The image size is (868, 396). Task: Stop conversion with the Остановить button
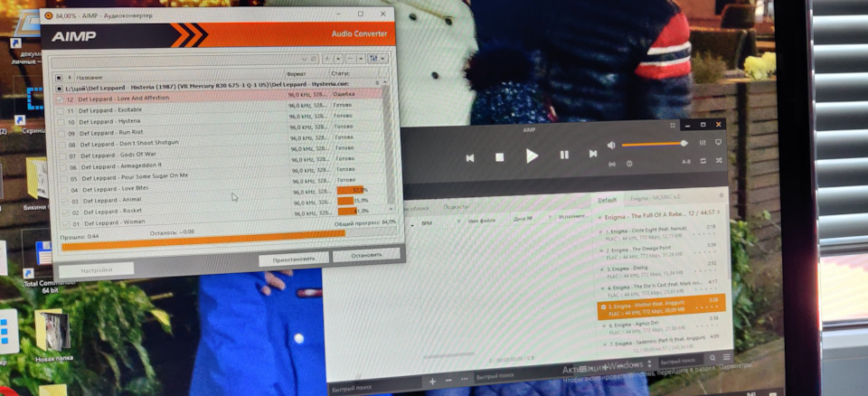pos(366,255)
